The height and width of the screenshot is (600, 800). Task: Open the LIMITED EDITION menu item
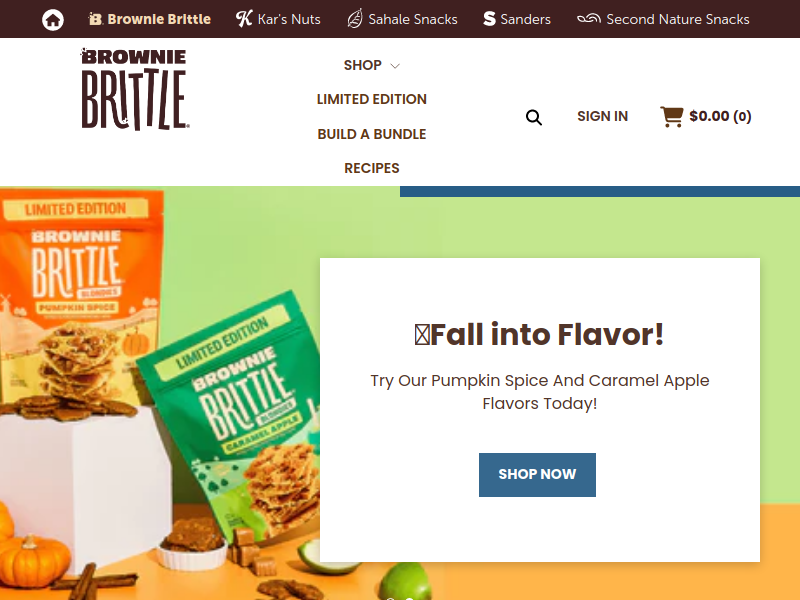[x=371, y=99]
